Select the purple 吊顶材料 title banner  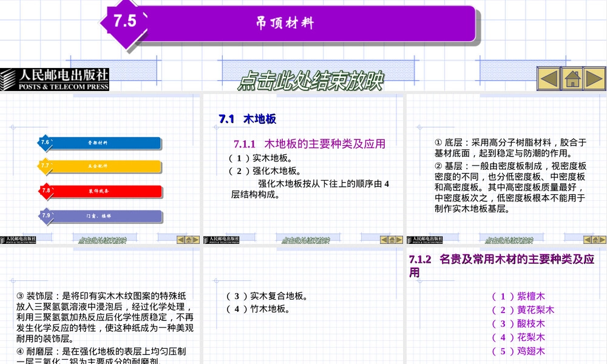point(310,23)
